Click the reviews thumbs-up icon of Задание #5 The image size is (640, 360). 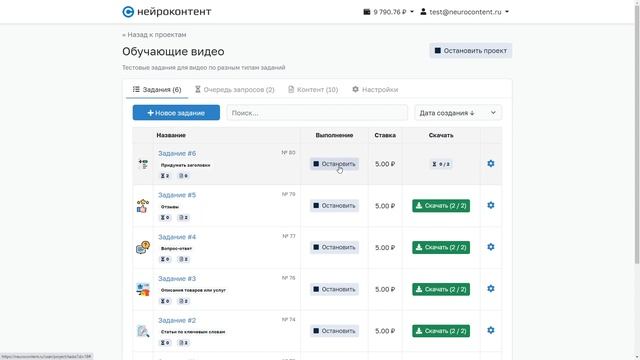coord(143,206)
